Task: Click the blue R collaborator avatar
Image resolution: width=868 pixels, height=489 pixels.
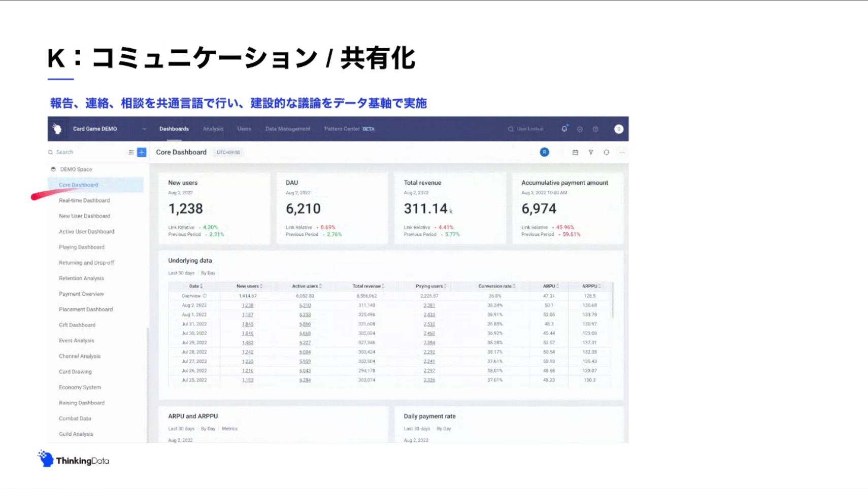Action: pos(544,152)
